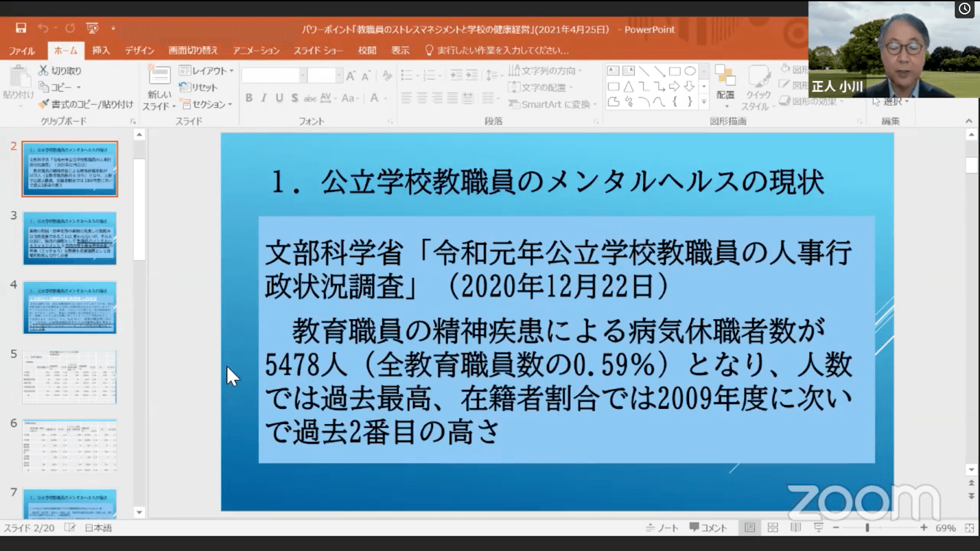Open the Arrange (配置) shapes icon
980x551 pixels.
pos(725,82)
